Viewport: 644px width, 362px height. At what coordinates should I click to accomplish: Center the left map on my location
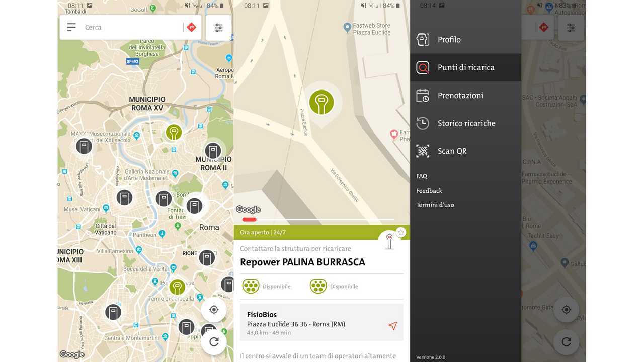point(214,310)
